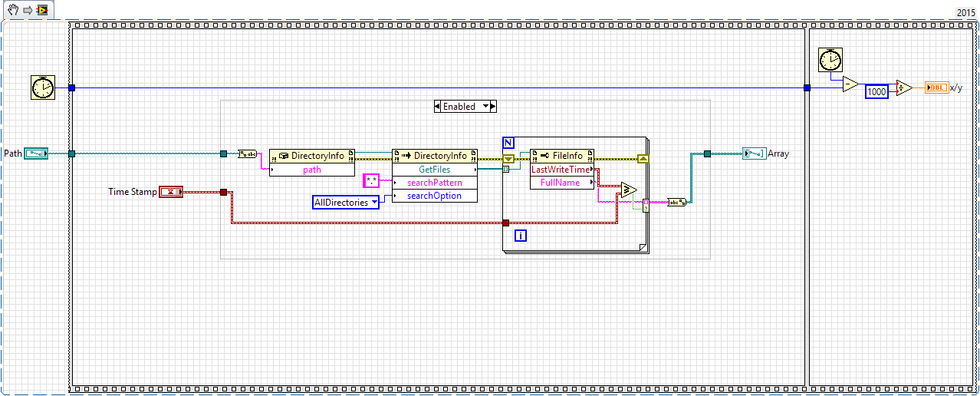Screen dimensions: 980x396
Task: Click the DBL x/y indicator terminal
Action: [x=936, y=87]
